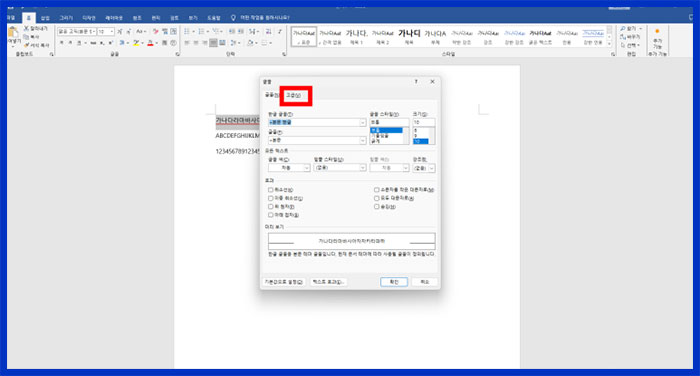Enable the Hidden (숨김) checkbox
Image resolution: width=700 pixels, height=376 pixels.
click(x=376, y=207)
